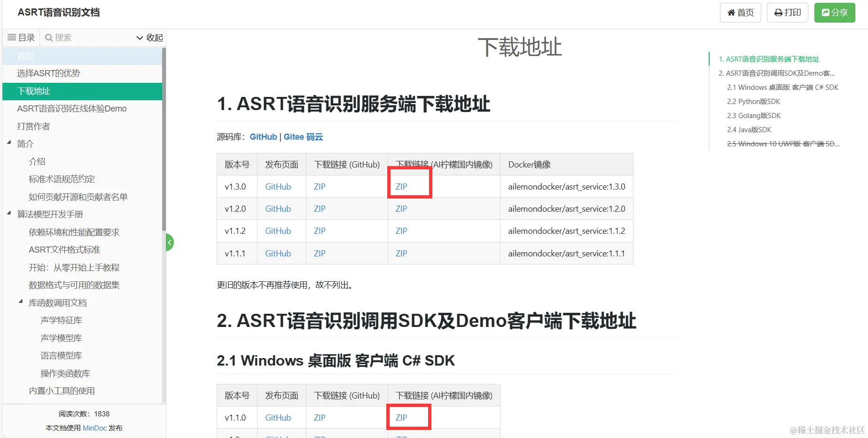This screenshot has width=868, height=438.
Task: Jump to 2.4 Java版SDK outline entry
Action: 749,130
